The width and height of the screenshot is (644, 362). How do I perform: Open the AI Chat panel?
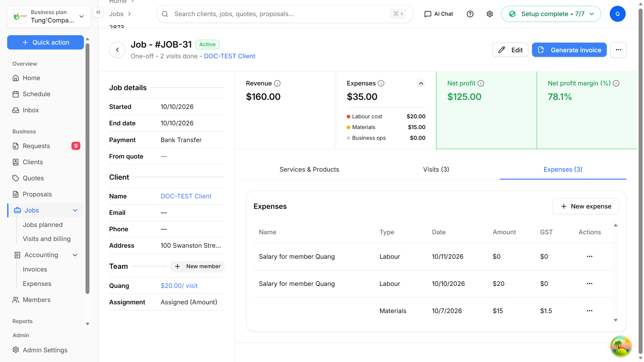coord(439,14)
